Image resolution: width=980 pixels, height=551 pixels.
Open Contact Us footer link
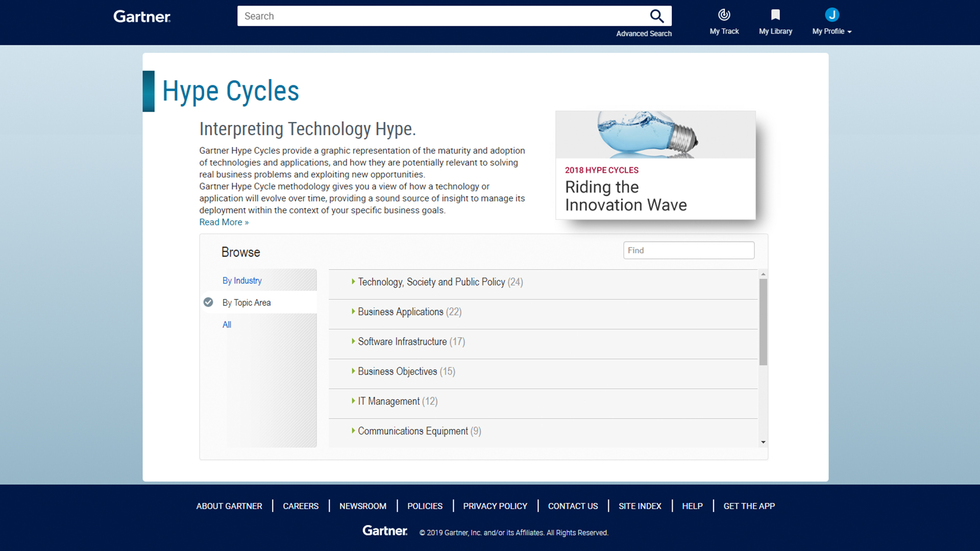[x=573, y=506]
